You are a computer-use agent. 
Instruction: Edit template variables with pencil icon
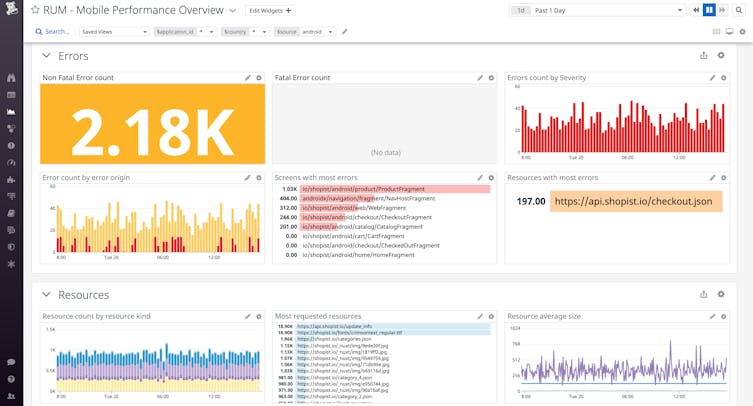tap(344, 32)
